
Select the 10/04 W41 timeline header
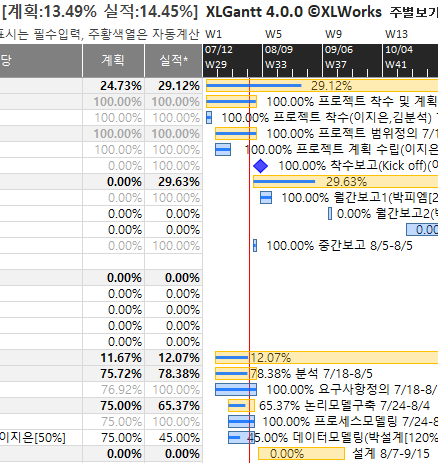411,61
